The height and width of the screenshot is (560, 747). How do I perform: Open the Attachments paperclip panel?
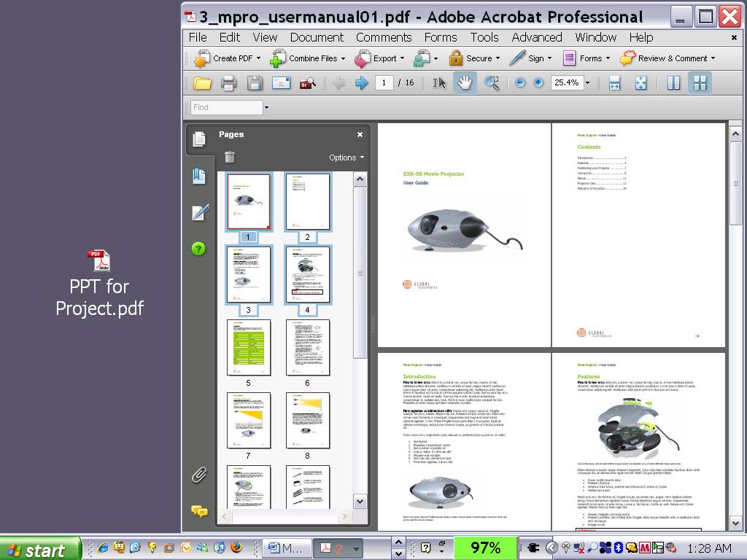point(199,475)
